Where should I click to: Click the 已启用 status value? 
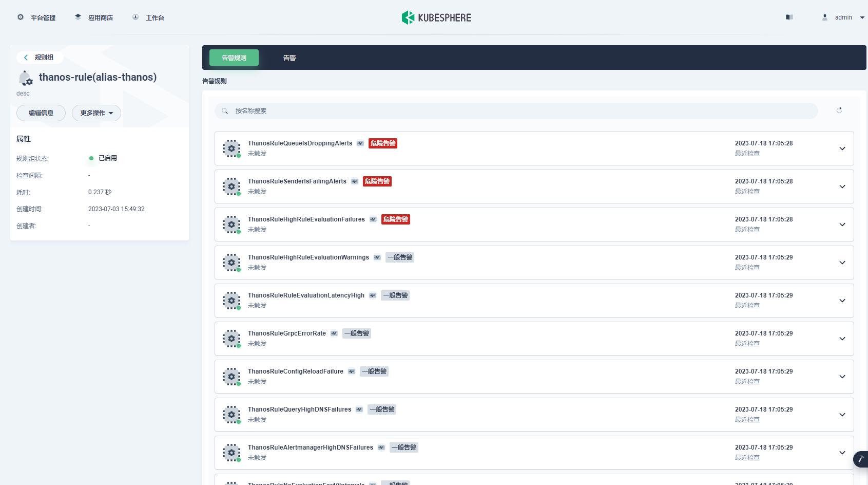coord(108,158)
